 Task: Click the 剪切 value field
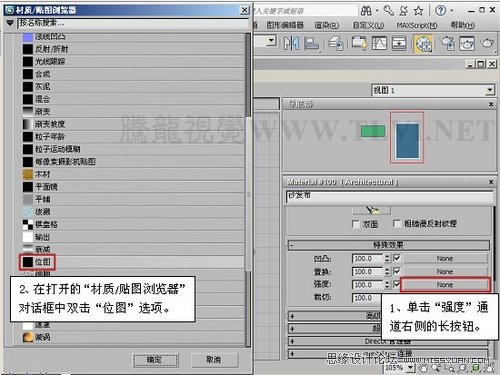coord(367,298)
